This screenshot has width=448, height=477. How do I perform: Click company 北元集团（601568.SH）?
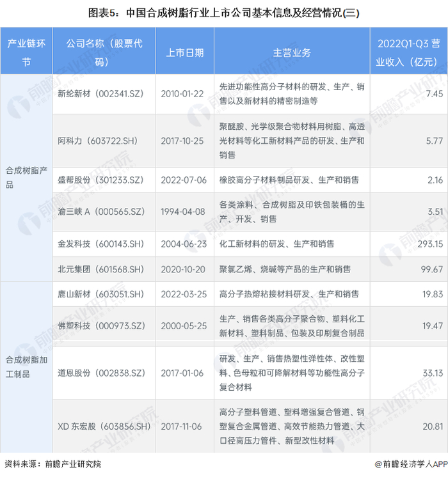tap(101, 270)
